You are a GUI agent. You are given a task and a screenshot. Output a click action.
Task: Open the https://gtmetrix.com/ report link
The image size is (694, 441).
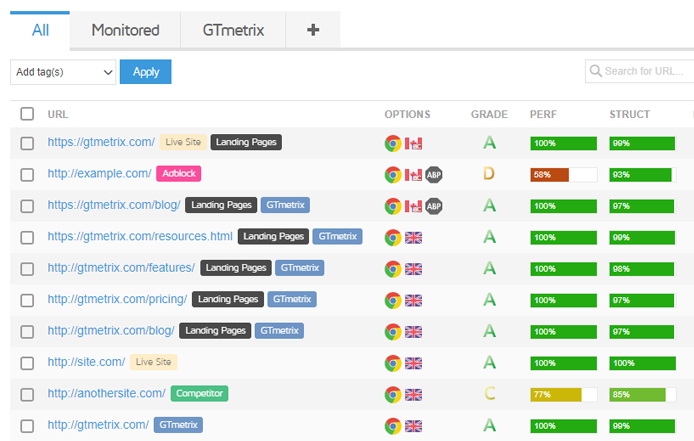pos(101,142)
